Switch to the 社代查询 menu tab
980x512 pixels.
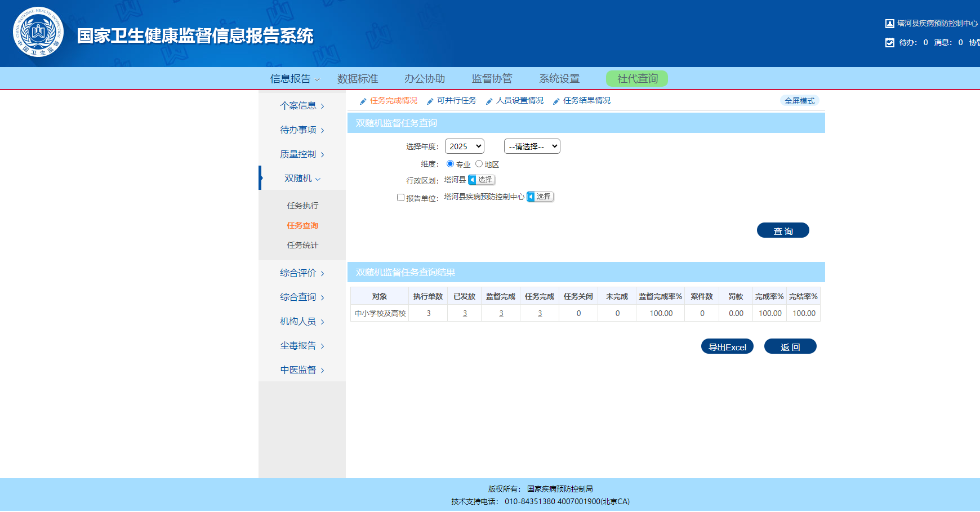coord(637,79)
